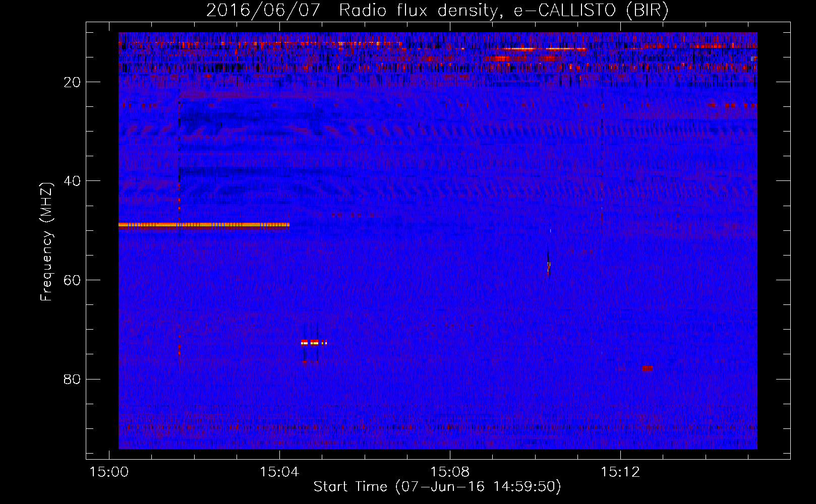Click the '40' frequency tick label
The height and width of the screenshot is (504, 816).
(x=73, y=181)
